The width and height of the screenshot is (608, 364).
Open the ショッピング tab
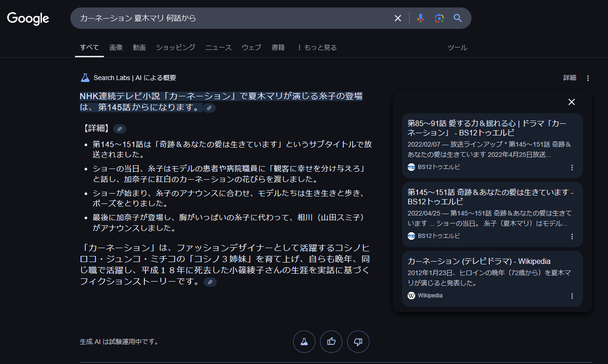click(176, 47)
